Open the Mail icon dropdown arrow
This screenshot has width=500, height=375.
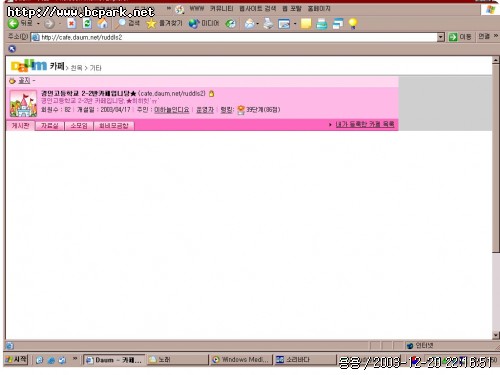pyautogui.click(x=258, y=24)
